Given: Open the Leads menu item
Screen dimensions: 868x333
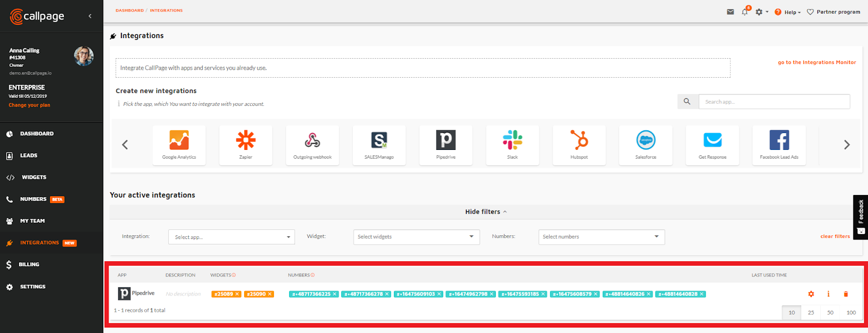Looking at the screenshot, I should (x=29, y=155).
